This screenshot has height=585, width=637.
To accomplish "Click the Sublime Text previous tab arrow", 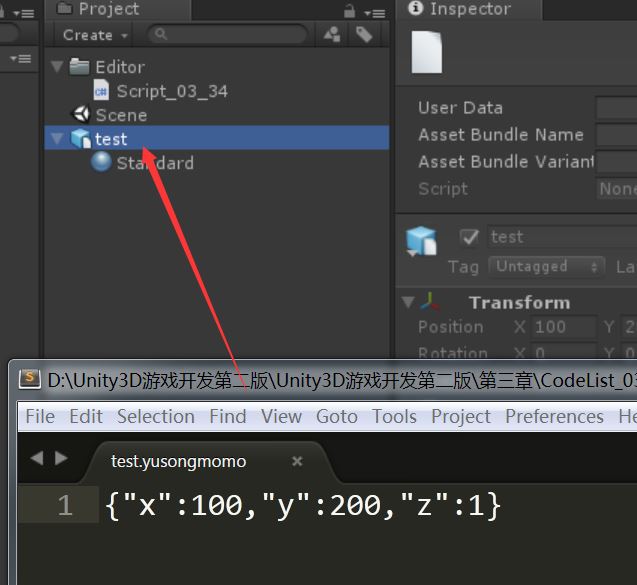I will point(37,458).
